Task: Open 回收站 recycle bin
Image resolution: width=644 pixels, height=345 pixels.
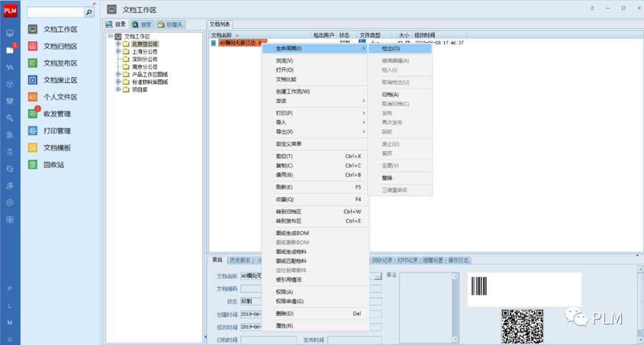Action: (53, 164)
